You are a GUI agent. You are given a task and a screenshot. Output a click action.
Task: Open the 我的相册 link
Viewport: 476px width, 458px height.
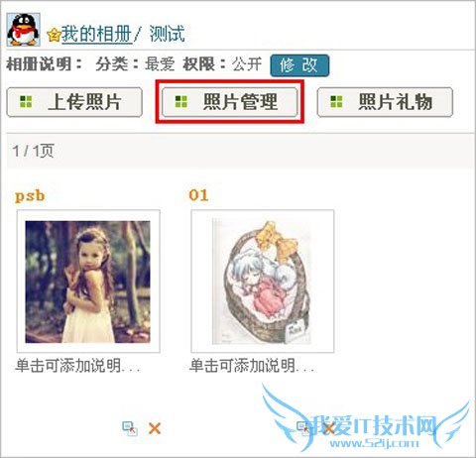click(96, 34)
